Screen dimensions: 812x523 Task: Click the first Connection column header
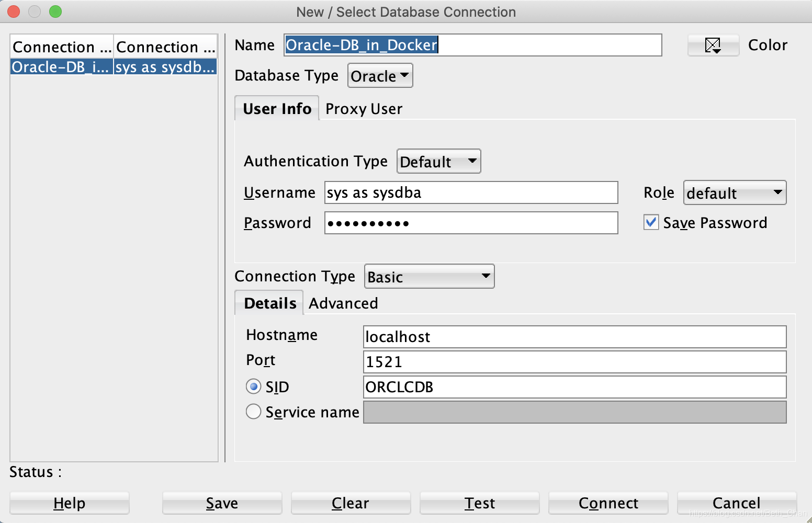(62, 47)
